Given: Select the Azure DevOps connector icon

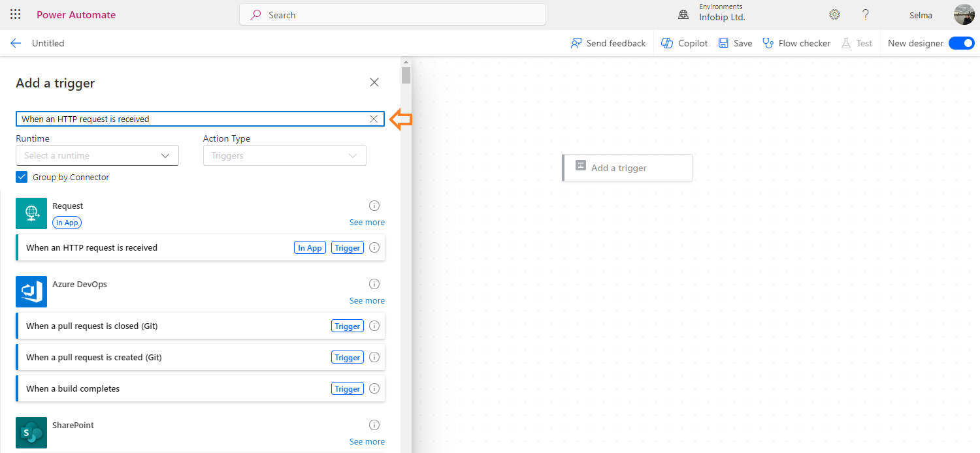Looking at the screenshot, I should pyautogui.click(x=31, y=292).
